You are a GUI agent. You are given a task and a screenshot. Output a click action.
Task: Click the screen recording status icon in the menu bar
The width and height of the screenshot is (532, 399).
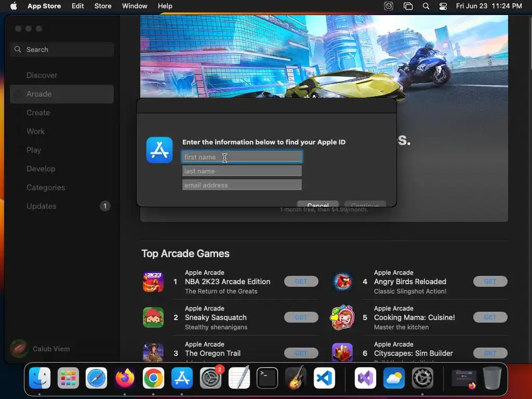click(389, 6)
